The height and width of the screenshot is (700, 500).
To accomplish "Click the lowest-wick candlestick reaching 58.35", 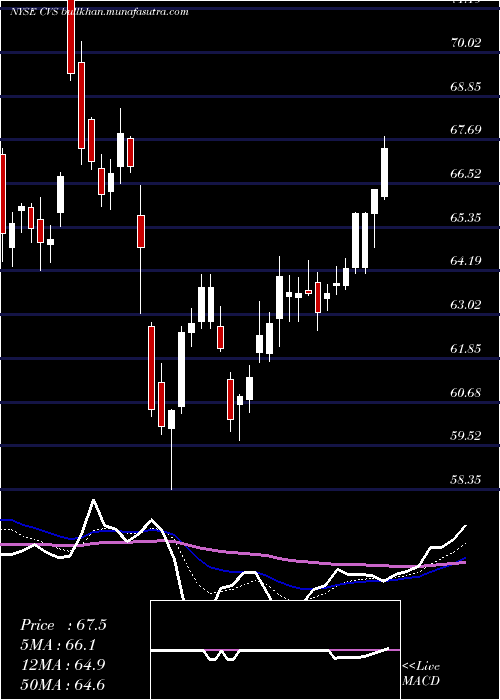I will [x=171, y=450].
